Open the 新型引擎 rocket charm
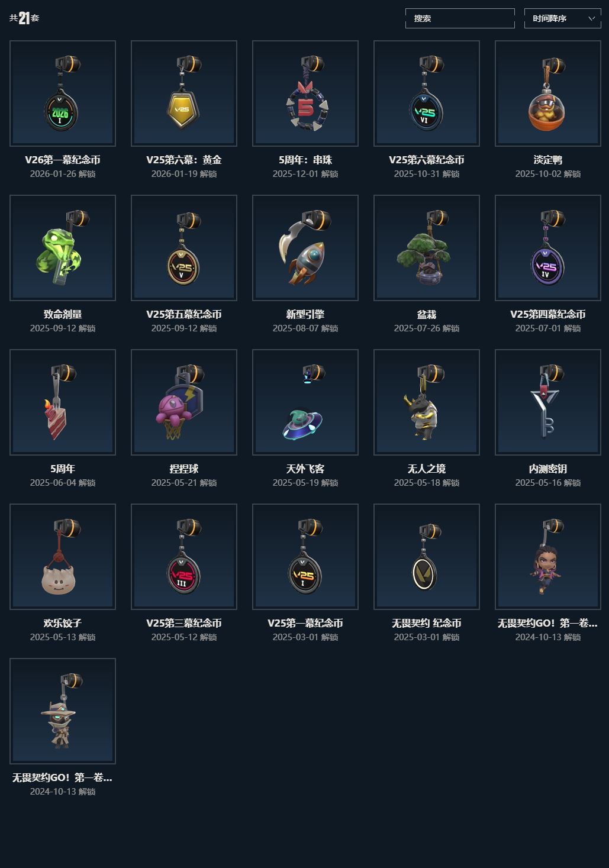 [305, 248]
